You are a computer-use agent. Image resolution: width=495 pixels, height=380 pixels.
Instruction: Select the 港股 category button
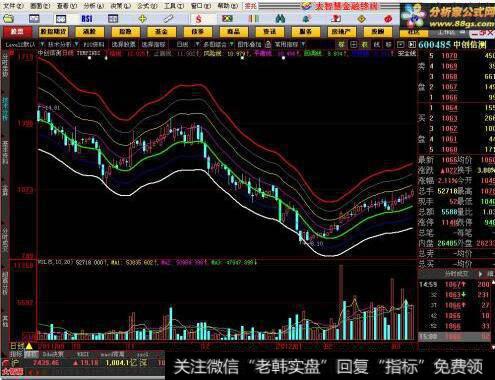pos(89,32)
